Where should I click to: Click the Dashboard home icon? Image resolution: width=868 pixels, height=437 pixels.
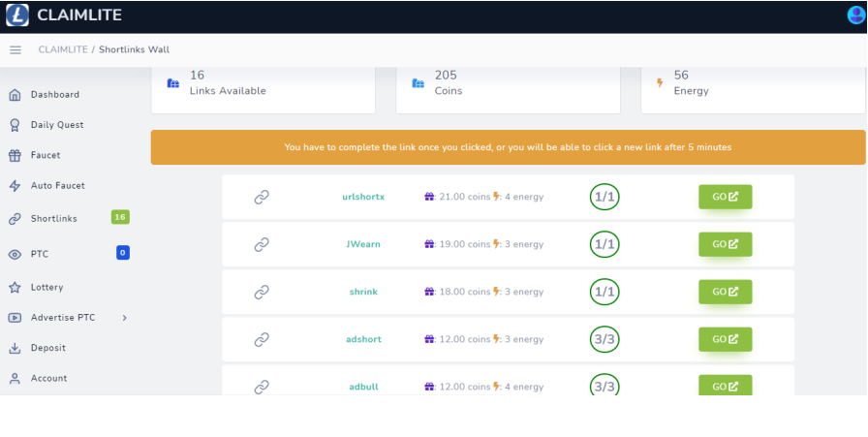(15, 95)
